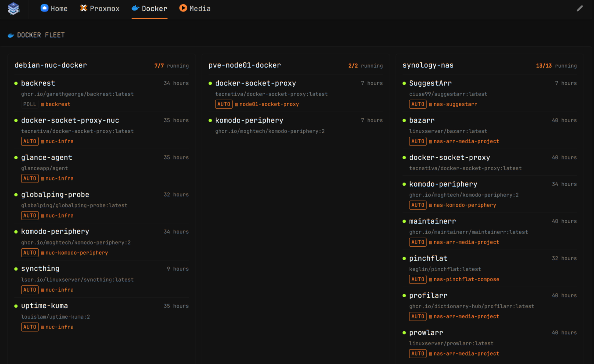Click the pencil edit icon
Viewport: 594px width, 364px height.
580,9
